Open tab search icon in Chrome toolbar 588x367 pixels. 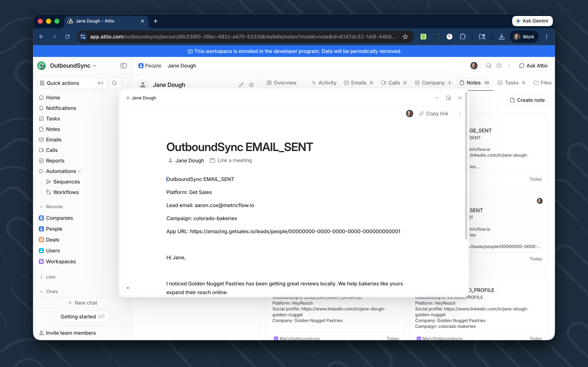click(x=482, y=37)
